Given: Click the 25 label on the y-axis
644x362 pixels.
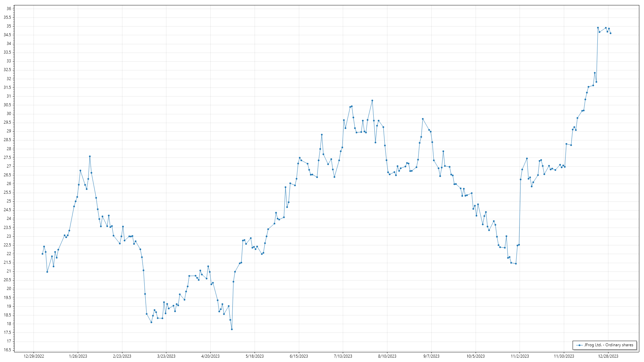Looking at the screenshot, I should (x=9, y=201).
